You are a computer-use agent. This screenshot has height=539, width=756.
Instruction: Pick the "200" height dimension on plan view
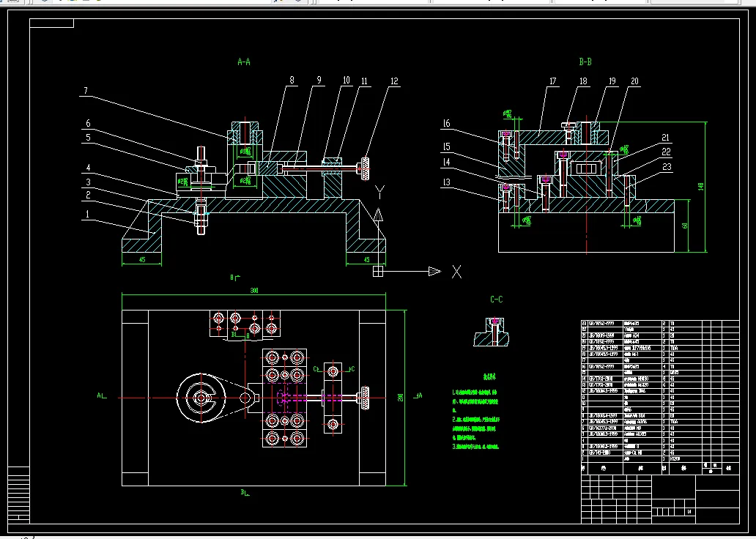(400, 397)
